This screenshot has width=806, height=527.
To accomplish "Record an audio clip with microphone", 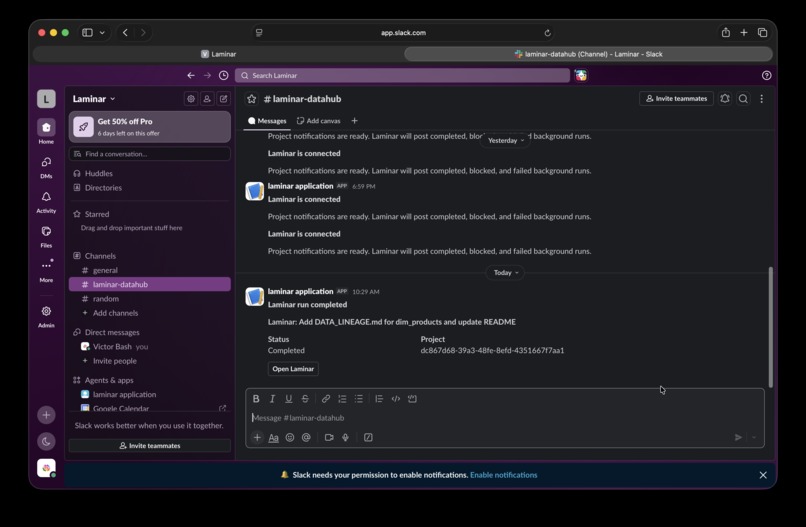I will pyautogui.click(x=345, y=438).
